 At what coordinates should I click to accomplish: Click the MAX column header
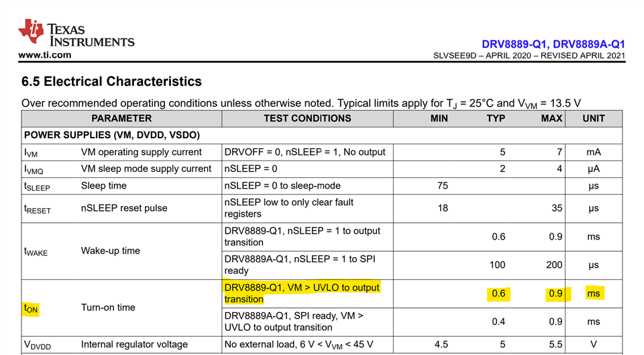[x=551, y=118]
